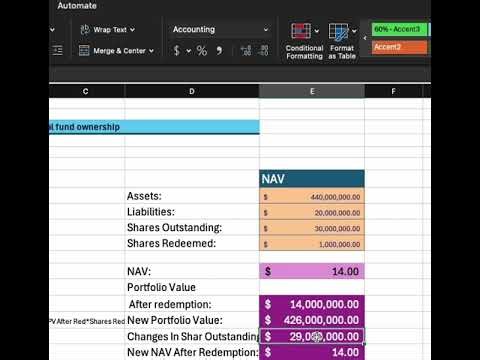Screen dimensions: 480x360
Task: Click the 'Shares Redeemed:' label cell
Action: pos(192,243)
